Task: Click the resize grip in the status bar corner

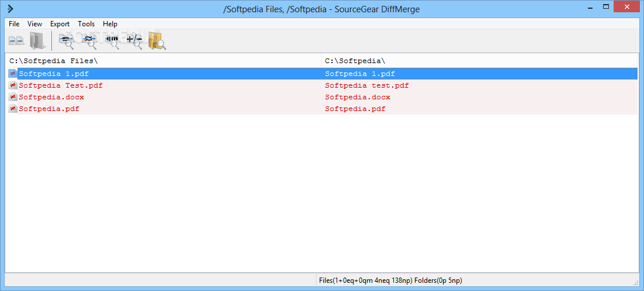Action: click(636, 282)
